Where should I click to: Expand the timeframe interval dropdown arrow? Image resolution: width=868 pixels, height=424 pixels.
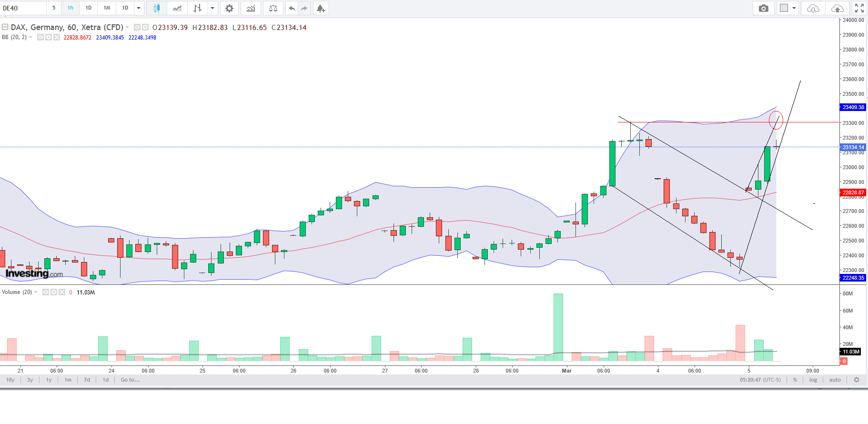coord(139,8)
